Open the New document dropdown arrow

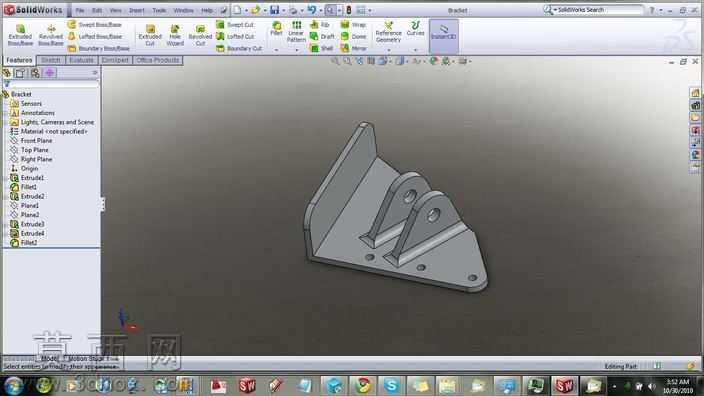246,10
